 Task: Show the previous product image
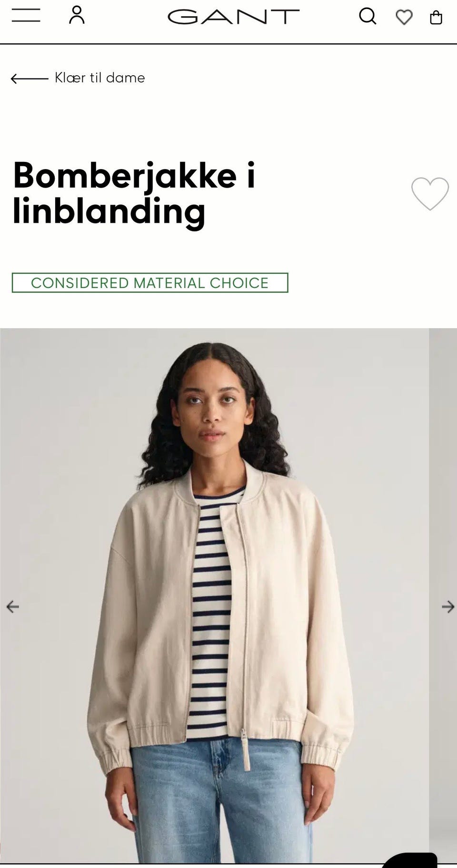tap(12, 607)
